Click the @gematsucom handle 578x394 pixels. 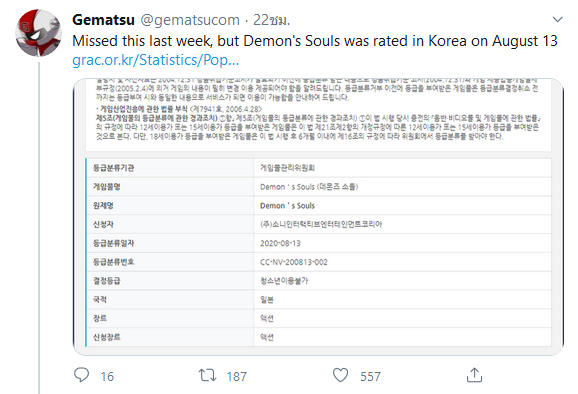click(x=190, y=20)
